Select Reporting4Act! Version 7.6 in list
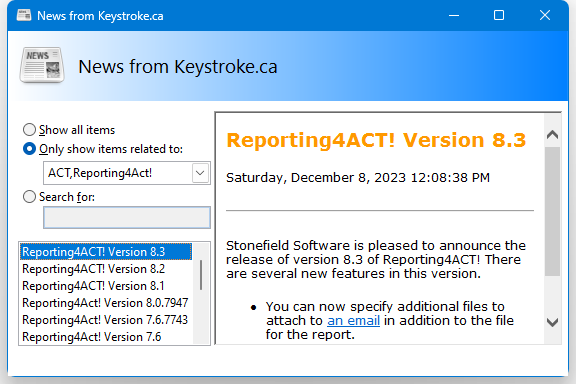 (106, 336)
